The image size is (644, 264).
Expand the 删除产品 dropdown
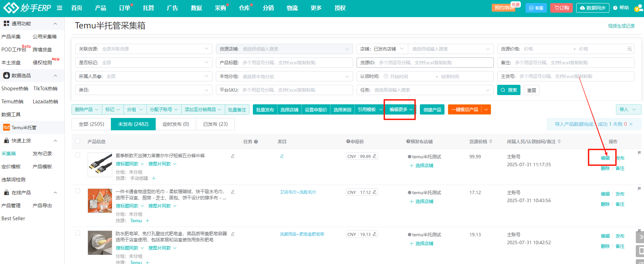tap(87, 109)
